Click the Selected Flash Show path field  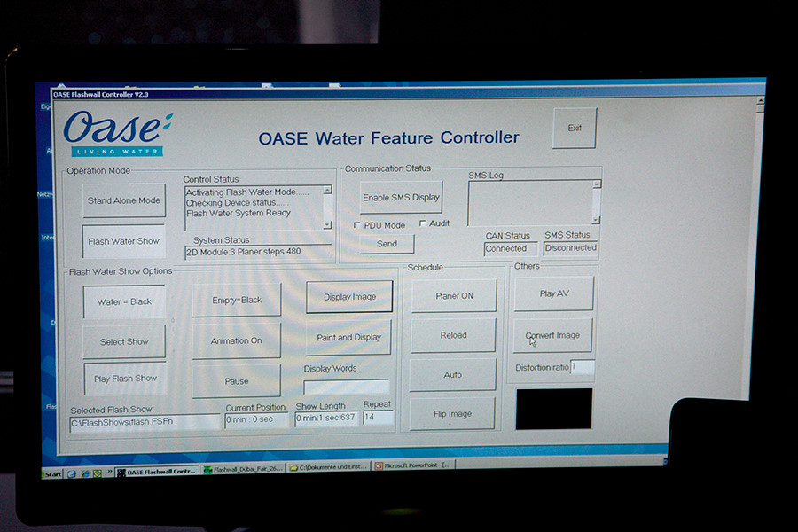(x=145, y=423)
